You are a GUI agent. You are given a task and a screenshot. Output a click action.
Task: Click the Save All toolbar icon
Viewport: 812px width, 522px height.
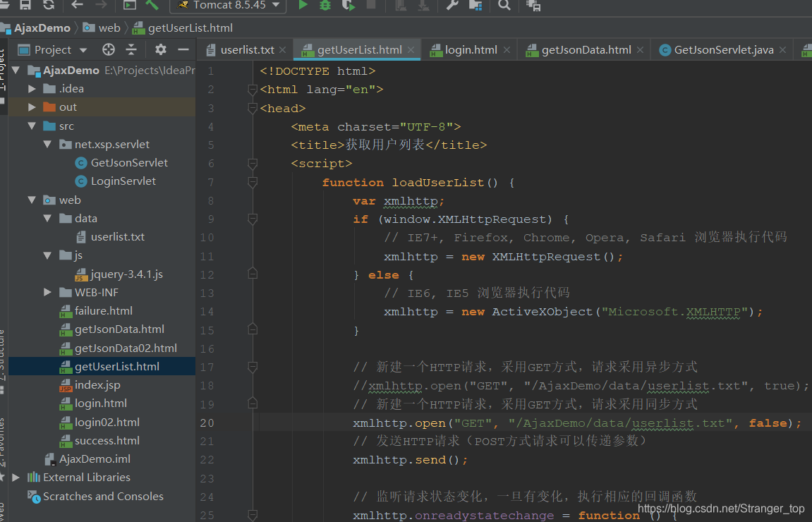coord(25,5)
